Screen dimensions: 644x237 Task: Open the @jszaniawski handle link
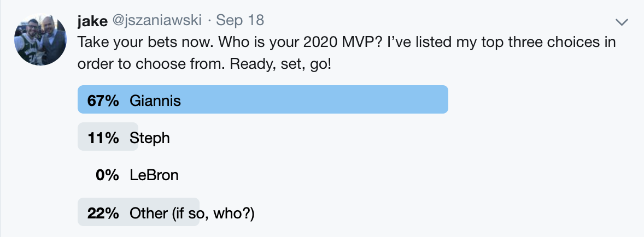(x=157, y=21)
